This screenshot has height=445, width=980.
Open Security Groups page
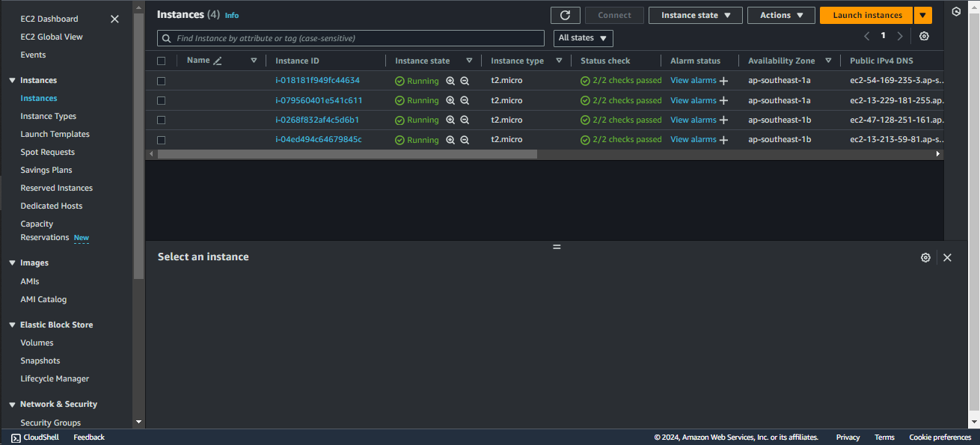(x=50, y=423)
